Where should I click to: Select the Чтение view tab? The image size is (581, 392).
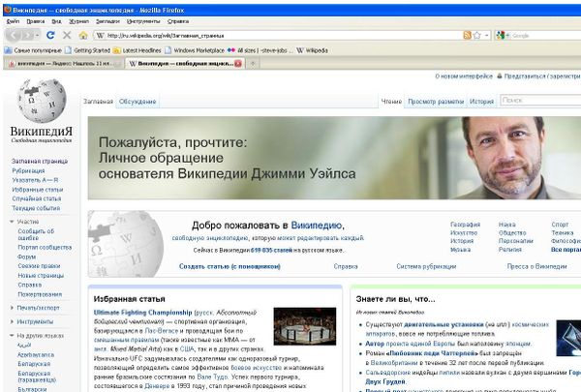[x=391, y=102]
